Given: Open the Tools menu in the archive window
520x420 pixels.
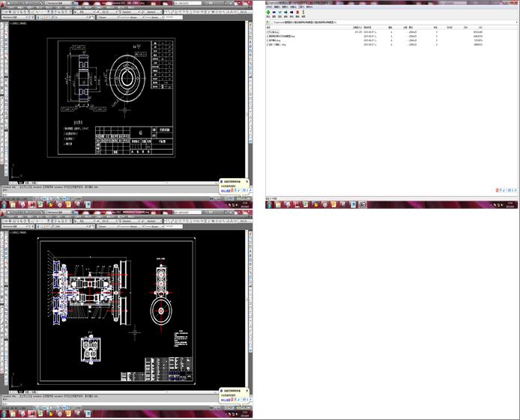Looking at the screenshot, I should 301,7.
